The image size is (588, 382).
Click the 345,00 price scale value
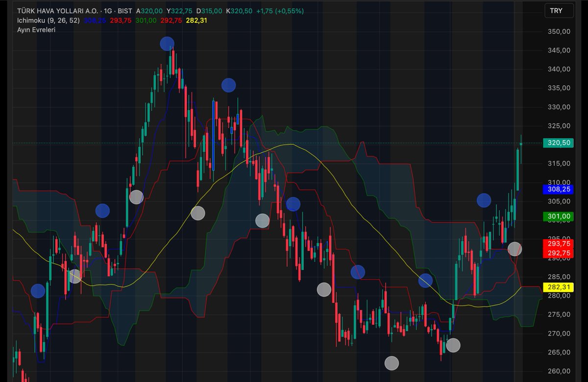coord(560,50)
